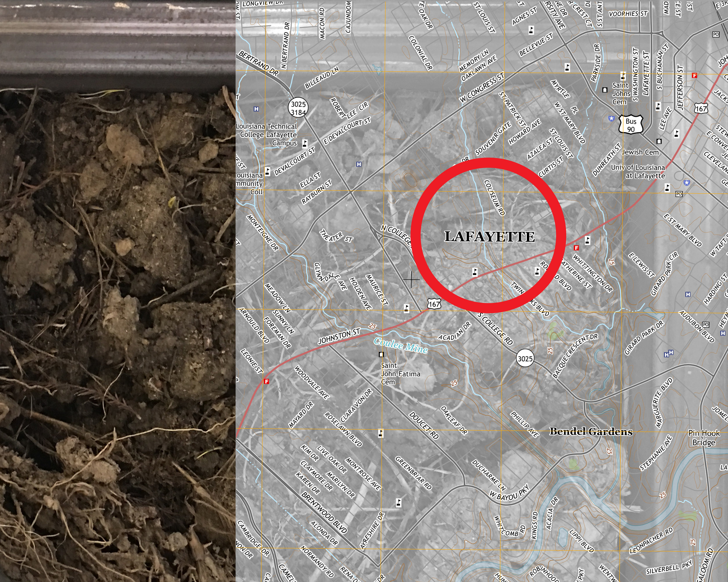Click red fire station icon near Leonie St
Image resolution: width=728 pixels, height=582 pixels.
266,382
